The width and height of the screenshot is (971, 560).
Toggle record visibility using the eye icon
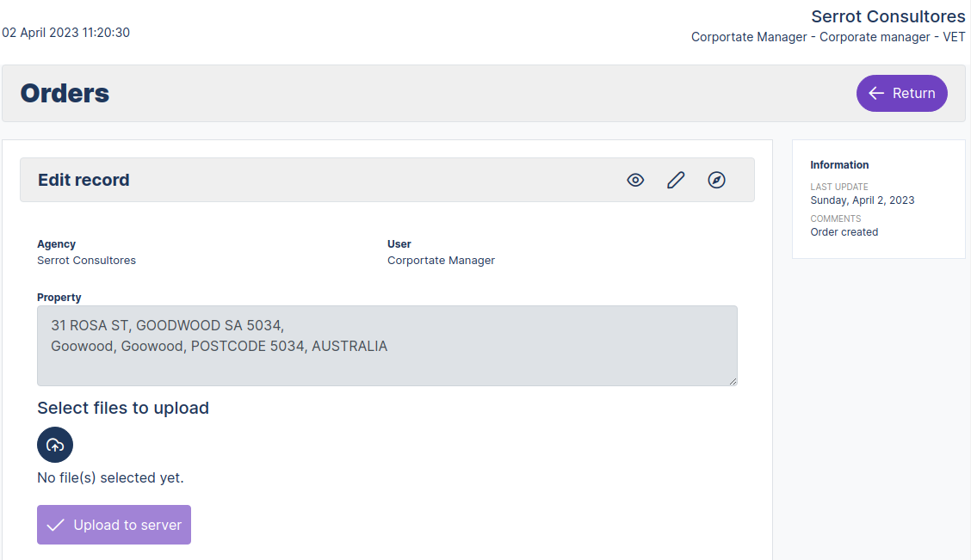pyautogui.click(x=635, y=180)
